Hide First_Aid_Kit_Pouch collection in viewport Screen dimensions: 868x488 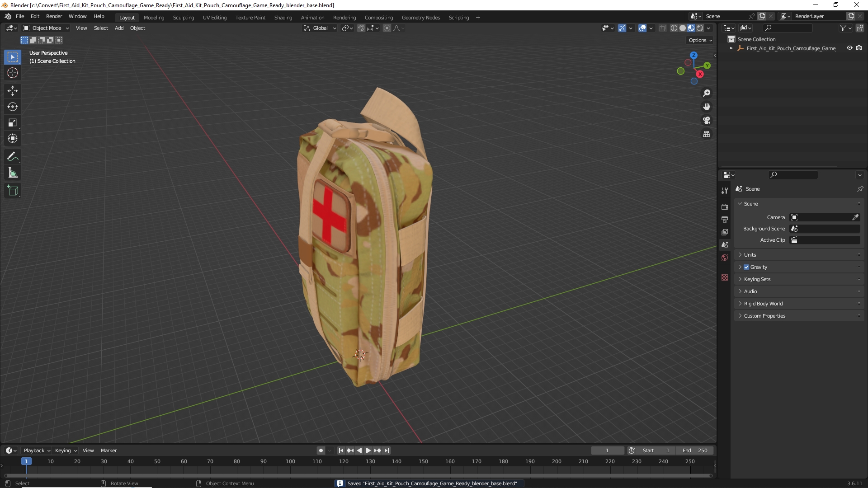tap(849, 48)
